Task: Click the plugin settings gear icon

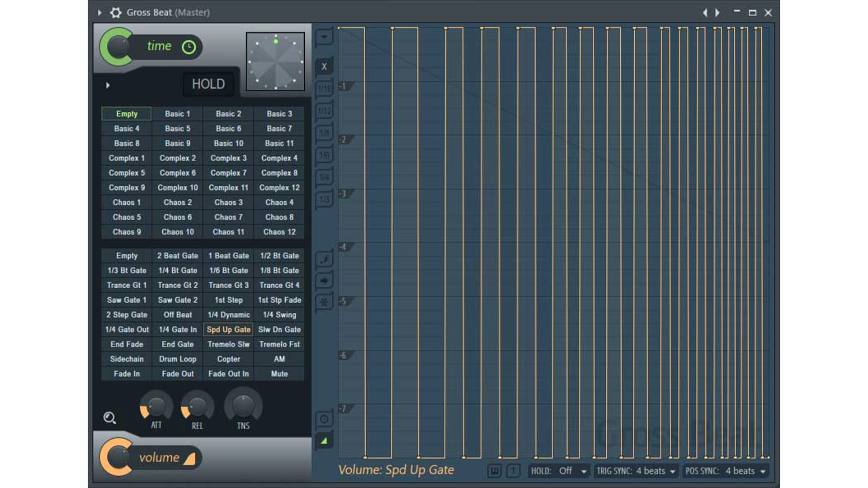Action: 116,13
